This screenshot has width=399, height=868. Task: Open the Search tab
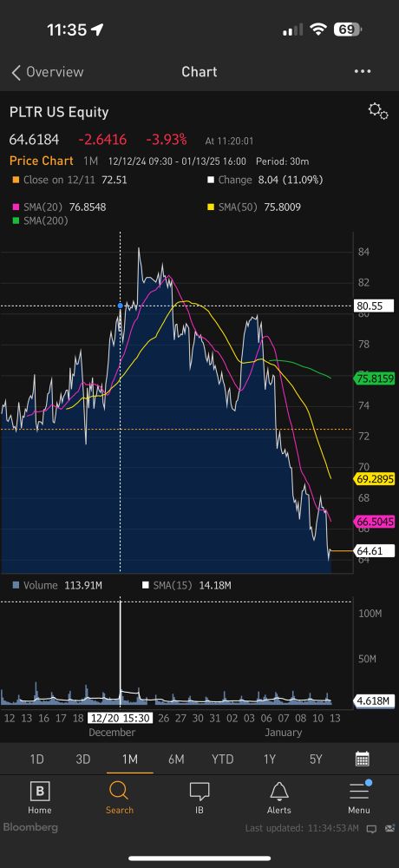pyautogui.click(x=120, y=798)
